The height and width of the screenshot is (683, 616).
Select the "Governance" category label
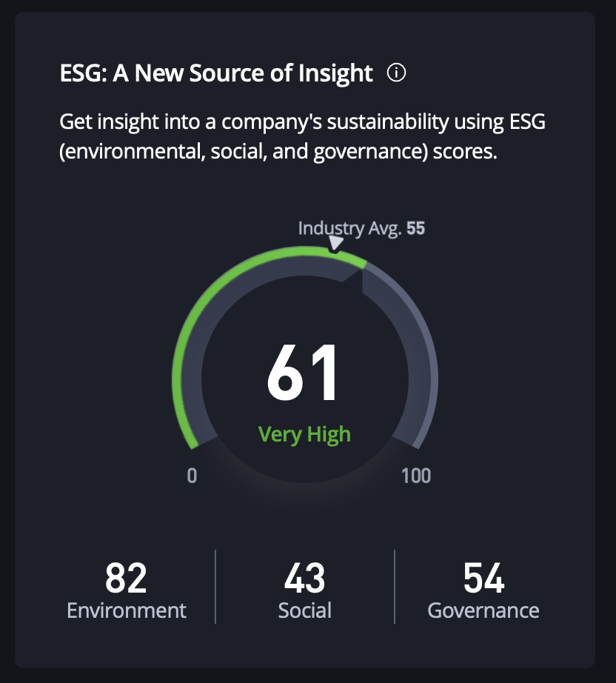pos(483,610)
